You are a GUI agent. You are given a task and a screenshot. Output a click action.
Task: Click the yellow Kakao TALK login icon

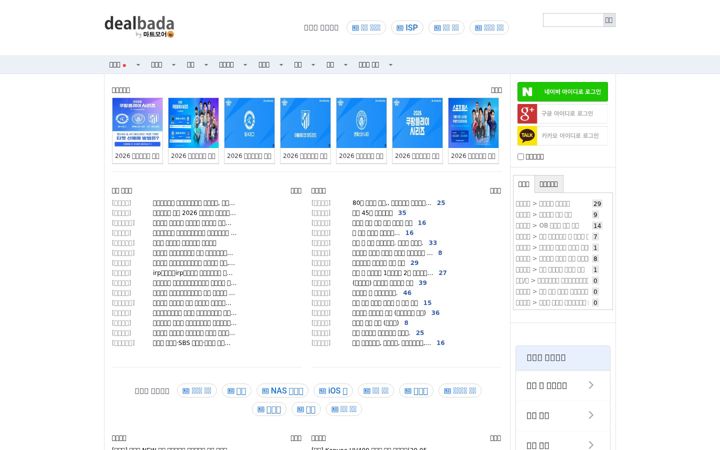527,135
